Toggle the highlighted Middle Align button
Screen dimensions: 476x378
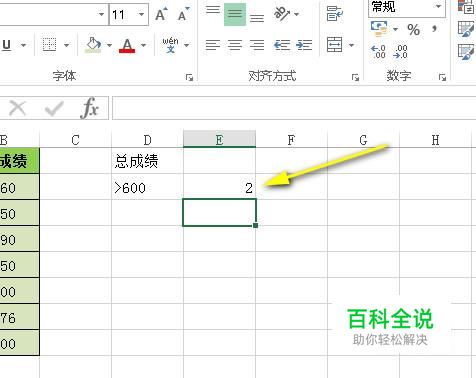pyautogui.click(x=235, y=14)
